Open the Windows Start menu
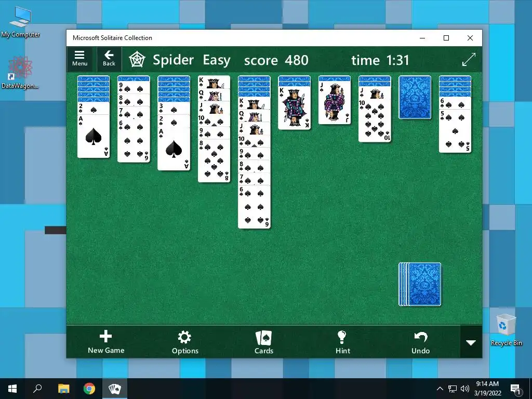This screenshot has height=399, width=532. (x=12, y=389)
